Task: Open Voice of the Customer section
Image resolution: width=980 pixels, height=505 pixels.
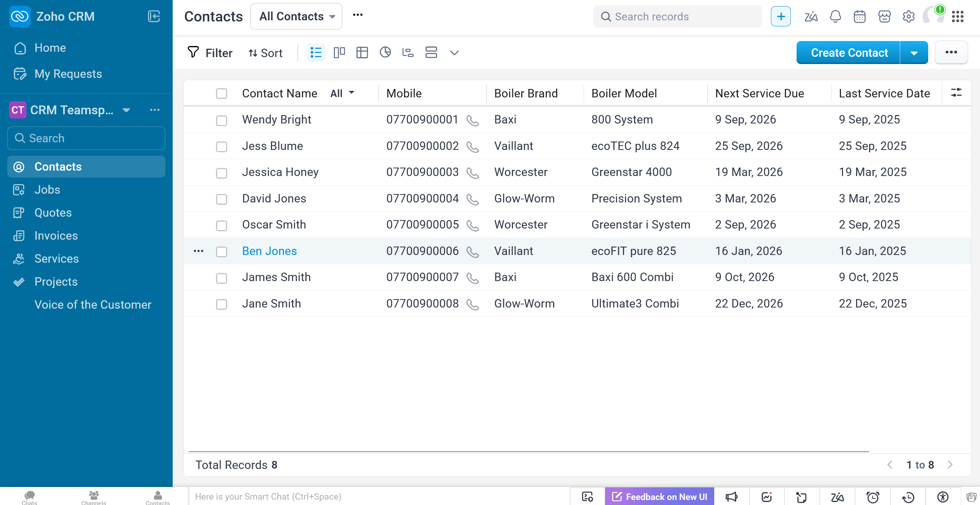Action: point(92,304)
